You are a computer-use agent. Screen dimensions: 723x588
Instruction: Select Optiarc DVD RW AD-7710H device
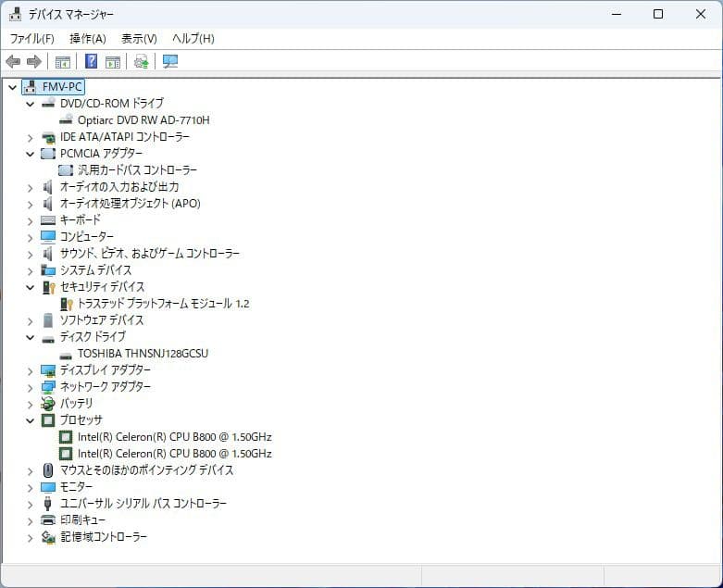point(143,120)
